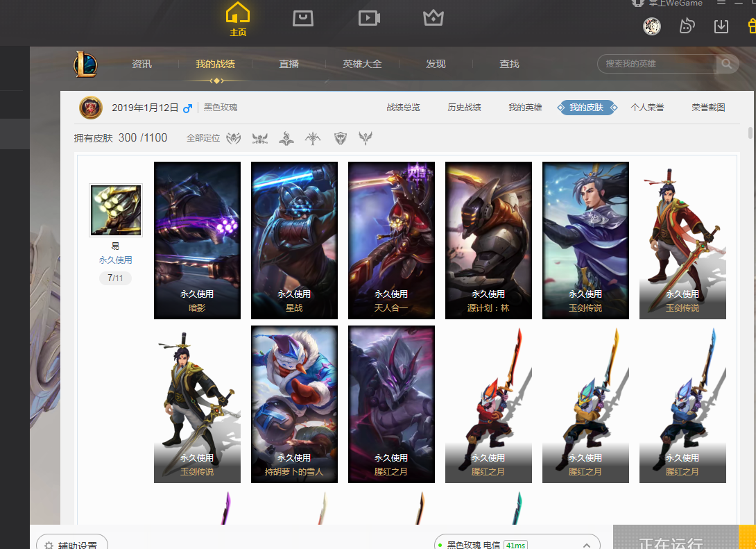The image size is (756, 549).
Task: Switch to 荣誉截图 sub-tab
Action: coord(708,107)
